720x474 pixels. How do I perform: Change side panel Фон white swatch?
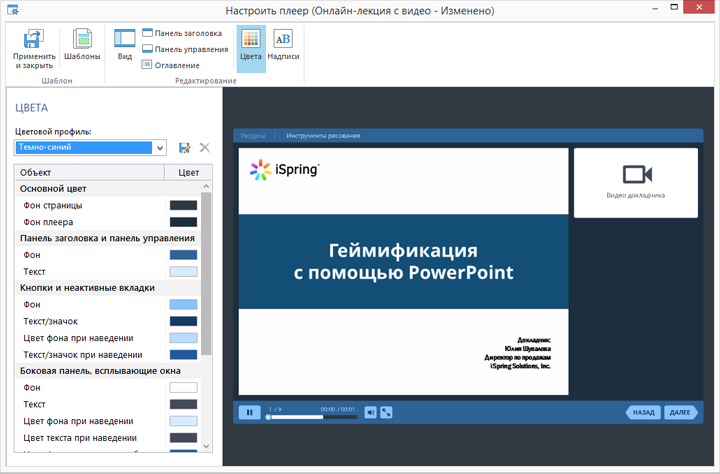tap(183, 388)
